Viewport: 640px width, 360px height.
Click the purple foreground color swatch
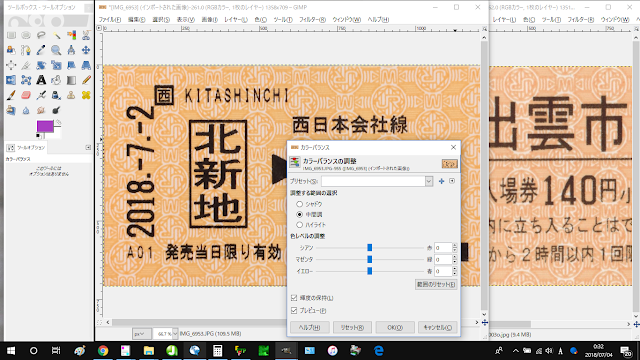pos(44,126)
